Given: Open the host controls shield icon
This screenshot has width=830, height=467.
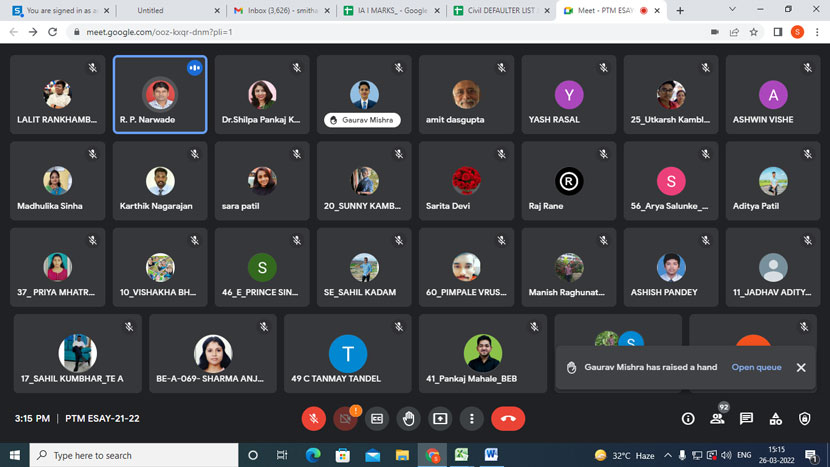Looking at the screenshot, I should click(804, 419).
